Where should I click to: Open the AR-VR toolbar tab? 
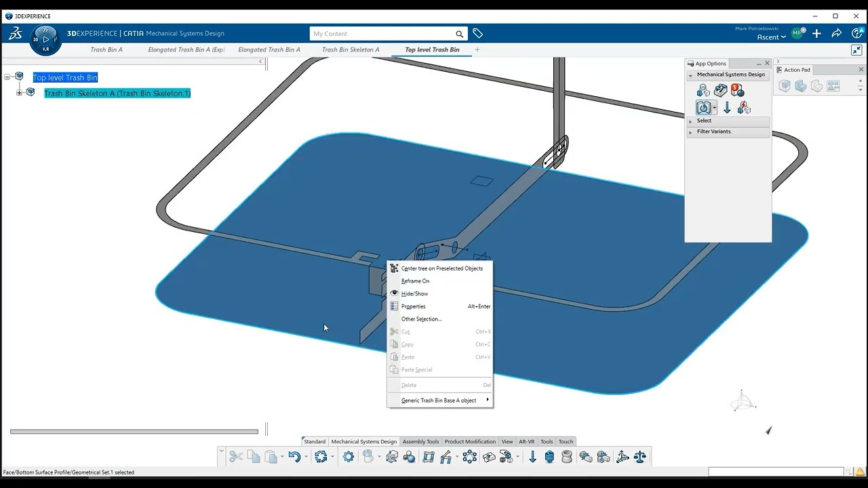point(526,441)
